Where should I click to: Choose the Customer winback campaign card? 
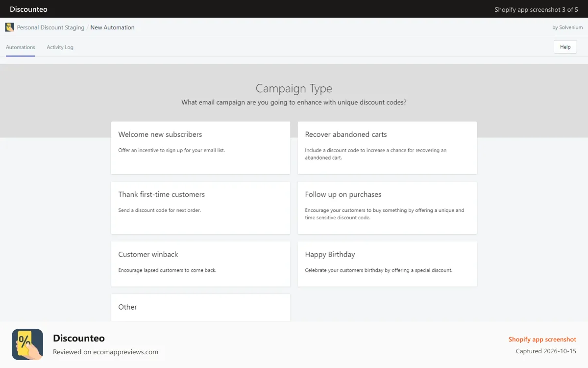[x=200, y=264]
